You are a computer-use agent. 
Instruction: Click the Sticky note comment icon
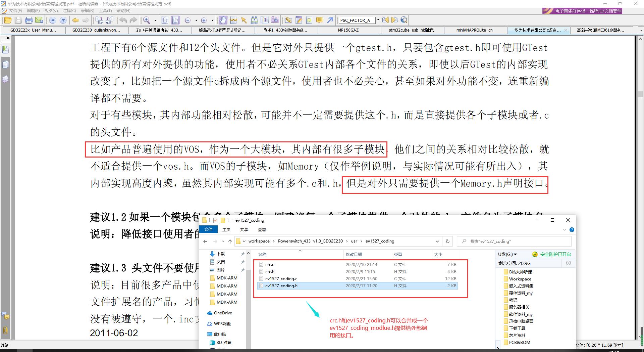[320, 20]
